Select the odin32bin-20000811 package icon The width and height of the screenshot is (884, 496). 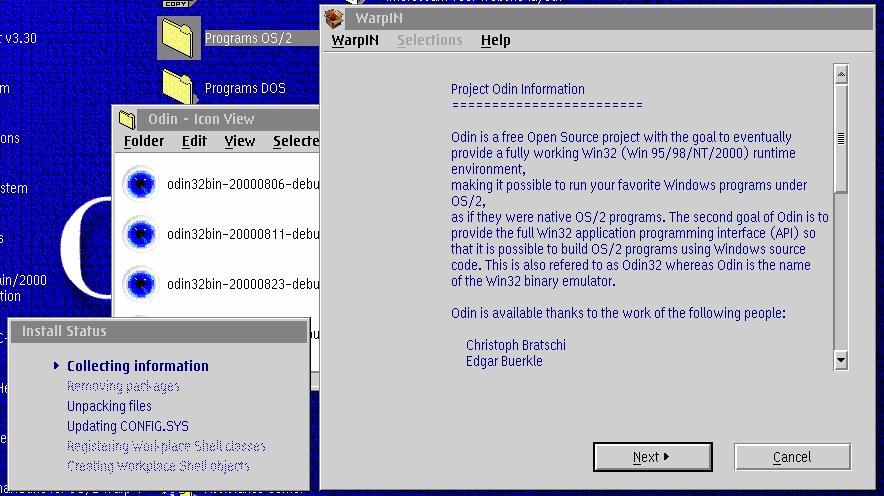click(140, 234)
